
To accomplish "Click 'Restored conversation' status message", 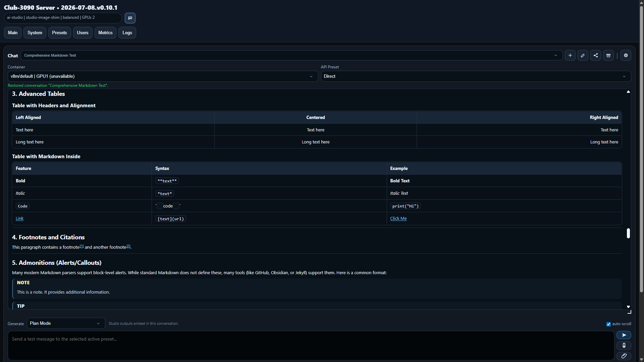I will [x=58, y=85].
